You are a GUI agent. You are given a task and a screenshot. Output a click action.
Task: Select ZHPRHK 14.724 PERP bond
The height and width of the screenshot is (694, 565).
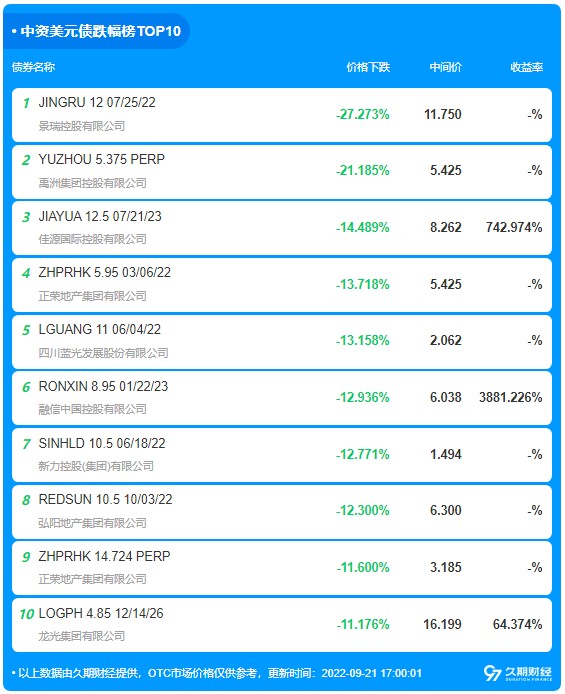(282, 568)
